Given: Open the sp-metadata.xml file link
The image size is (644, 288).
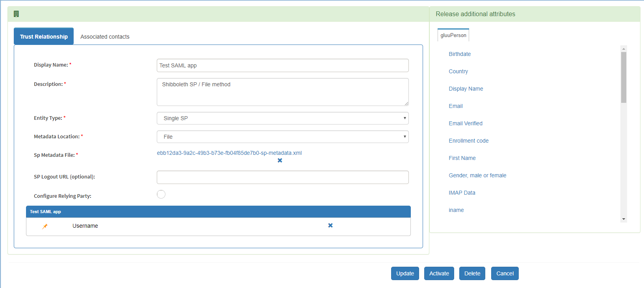Looking at the screenshot, I should point(229,153).
